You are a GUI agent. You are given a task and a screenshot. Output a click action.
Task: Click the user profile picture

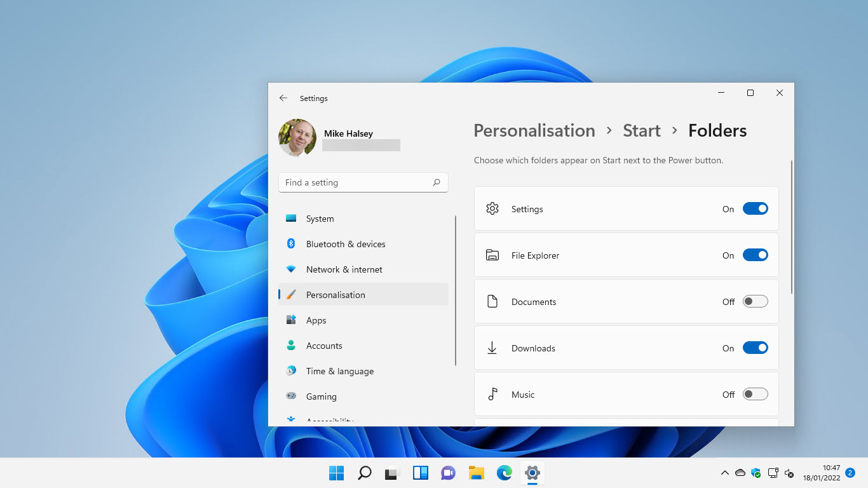297,138
